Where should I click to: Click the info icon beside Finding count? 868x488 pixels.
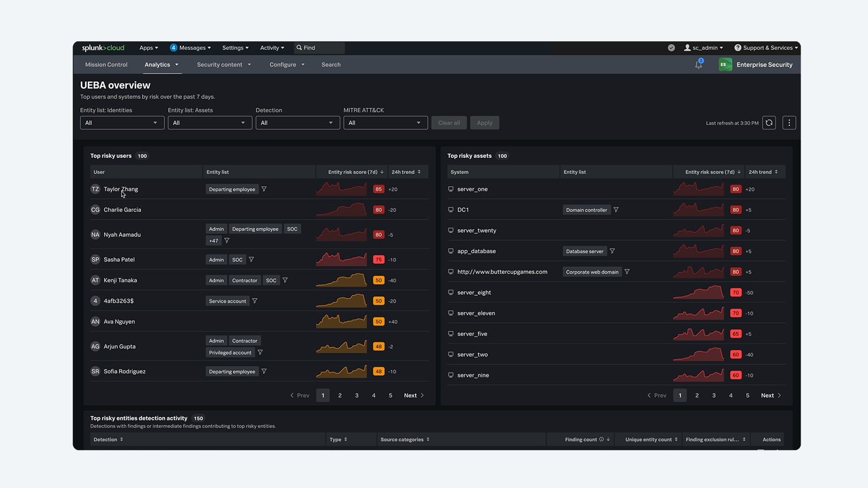(601, 440)
